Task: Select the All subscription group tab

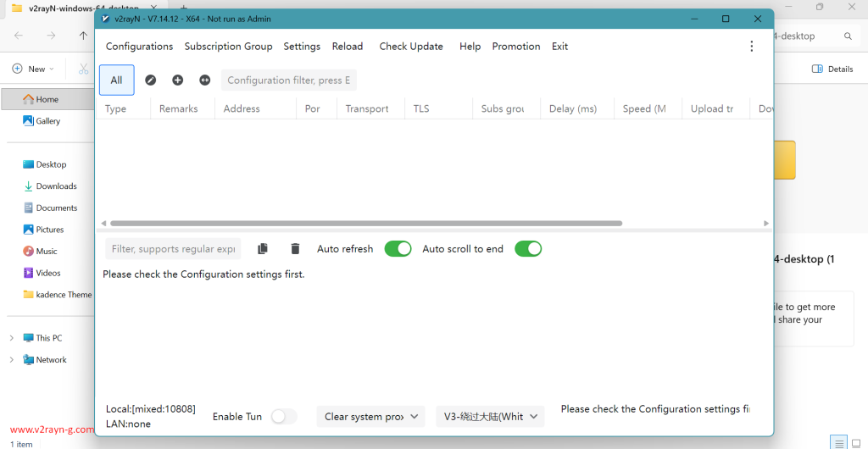Action: [117, 80]
